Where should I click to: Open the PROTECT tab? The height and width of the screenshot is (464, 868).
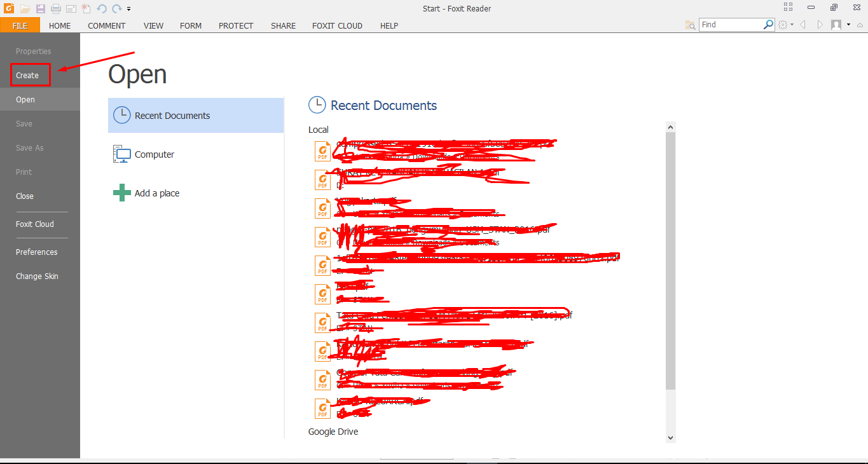click(x=236, y=25)
